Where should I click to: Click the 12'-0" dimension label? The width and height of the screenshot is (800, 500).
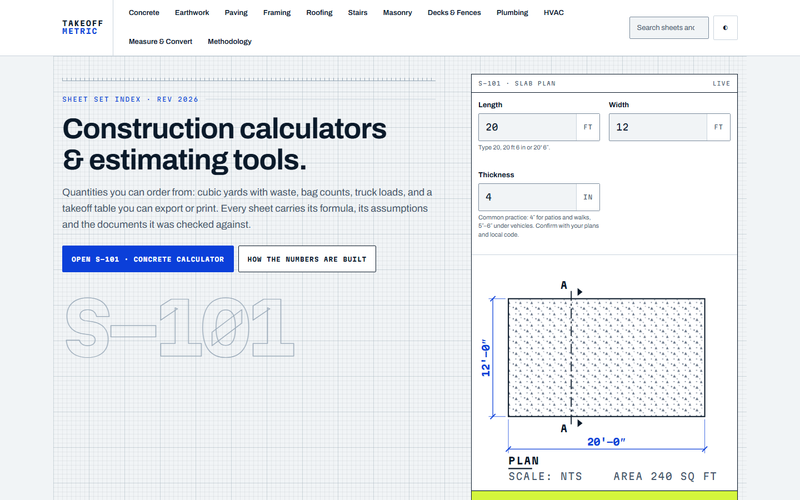(486, 358)
